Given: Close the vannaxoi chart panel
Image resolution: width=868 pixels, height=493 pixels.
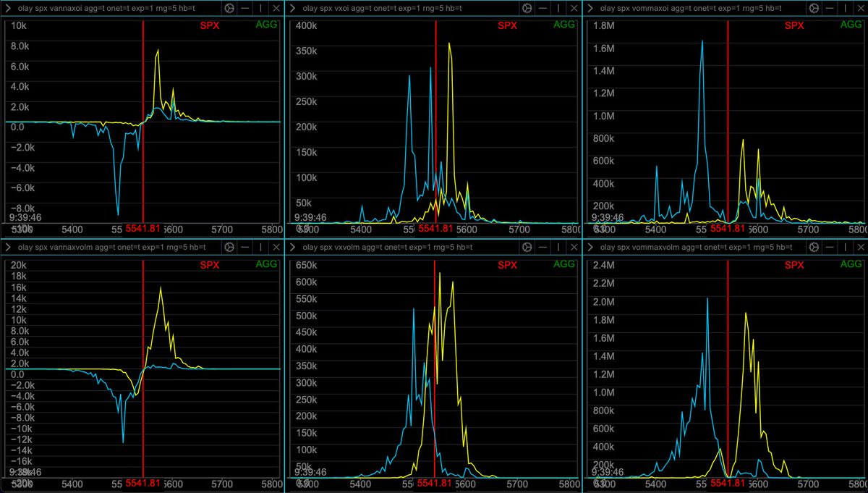Looking at the screenshot, I should [x=276, y=9].
